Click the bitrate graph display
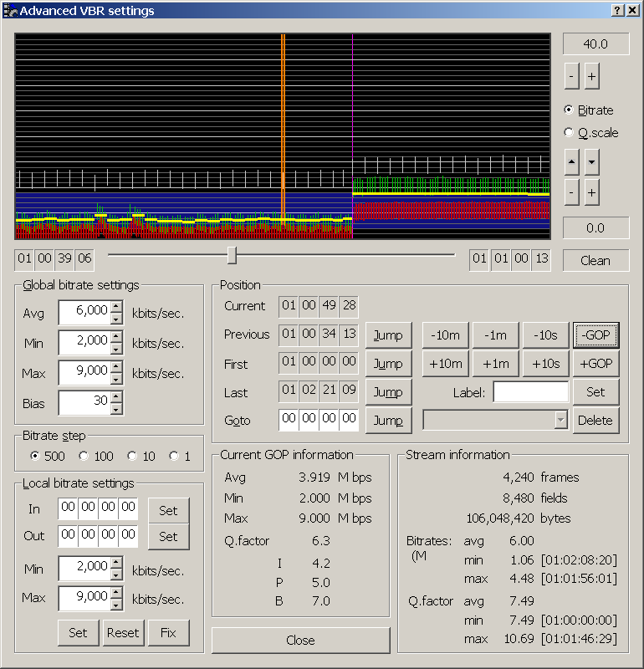Image resolution: width=644 pixels, height=669 pixels. click(x=283, y=136)
